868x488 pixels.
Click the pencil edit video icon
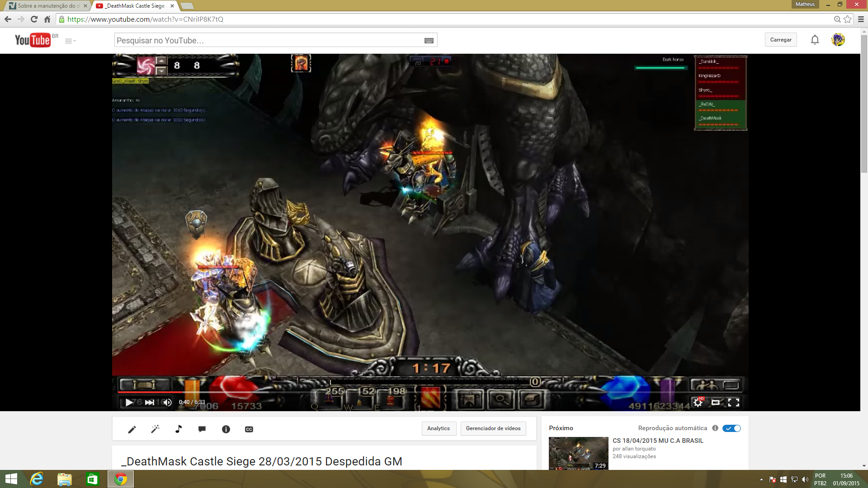(132, 429)
